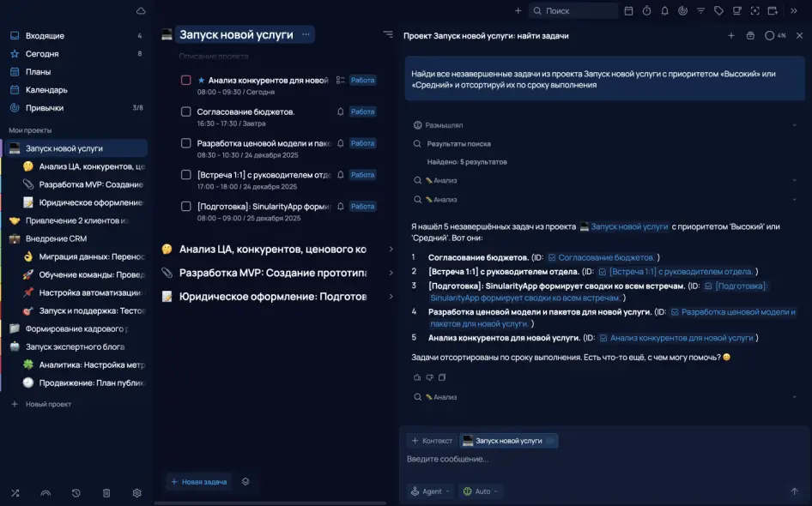Open the focus mode frame icon
This screenshot has width=812, height=506.
click(754, 11)
